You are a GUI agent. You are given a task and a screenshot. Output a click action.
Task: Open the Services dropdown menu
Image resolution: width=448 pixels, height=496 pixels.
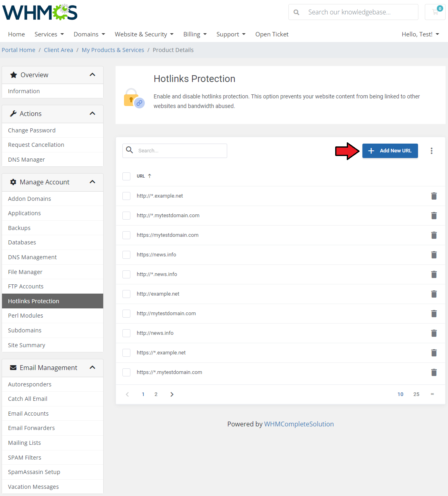(49, 34)
